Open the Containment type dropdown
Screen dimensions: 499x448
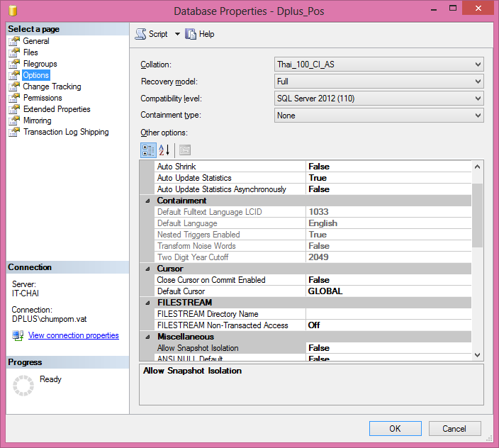coord(379,115)
